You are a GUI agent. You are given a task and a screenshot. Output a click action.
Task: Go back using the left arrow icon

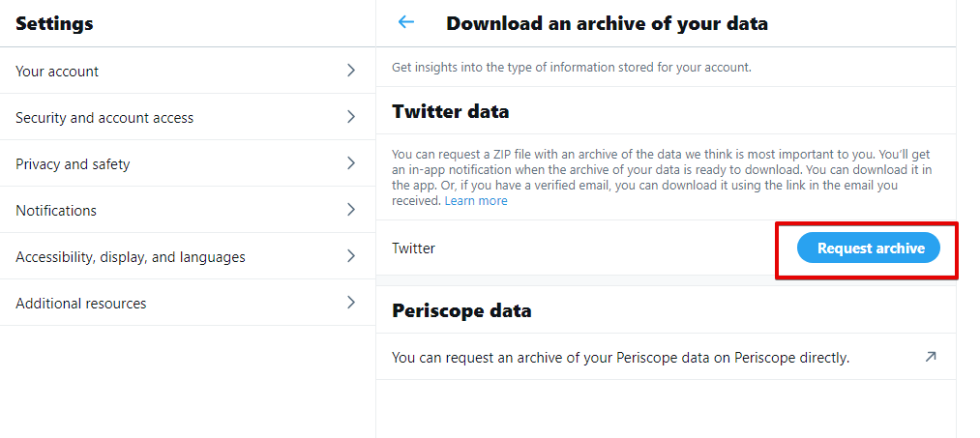pyautogui.click(x=406, y=22)
